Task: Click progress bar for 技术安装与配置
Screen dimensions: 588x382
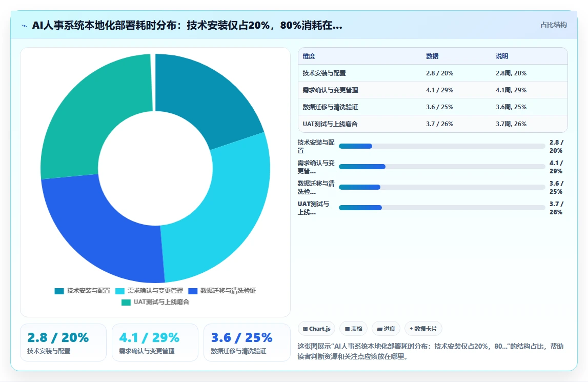Action: 442,146
